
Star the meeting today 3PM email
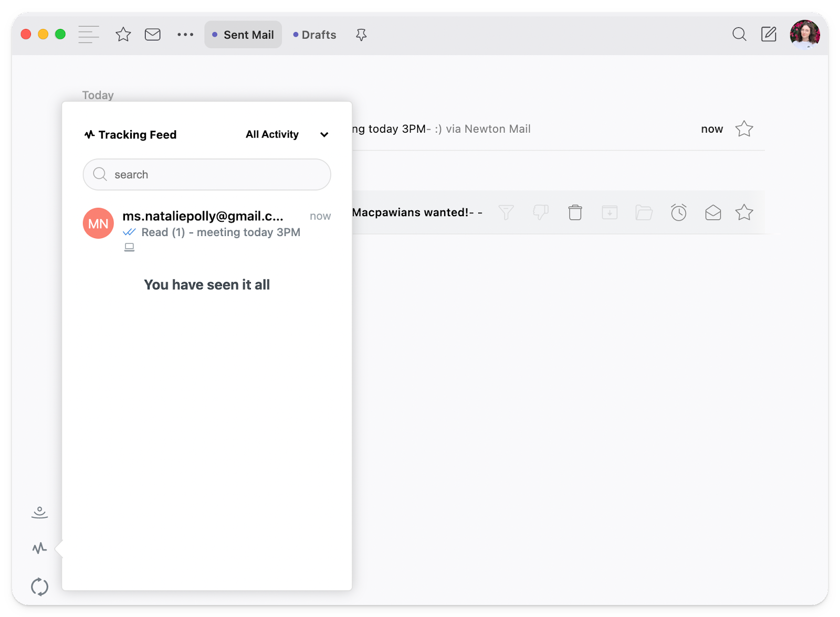[744, 129]
